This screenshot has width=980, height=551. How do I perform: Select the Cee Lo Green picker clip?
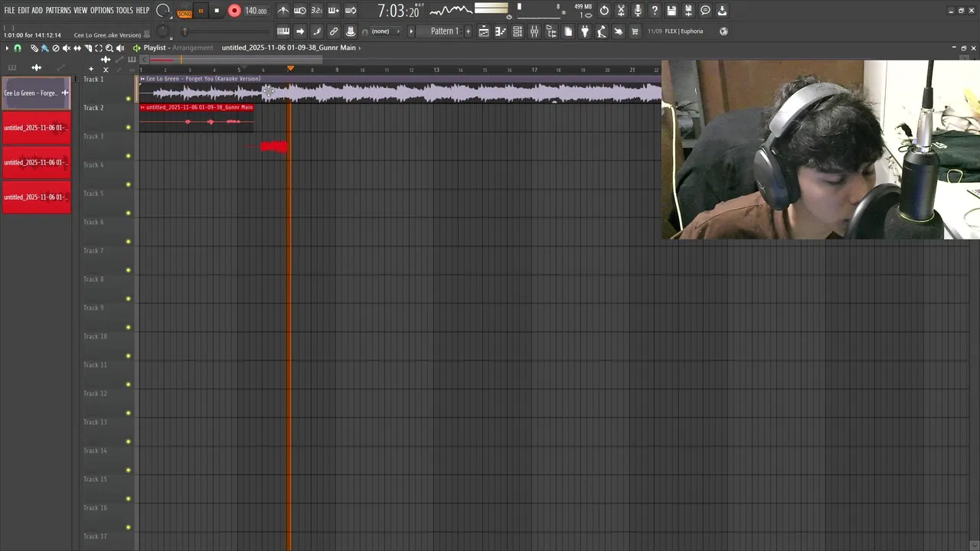(36, 93)
